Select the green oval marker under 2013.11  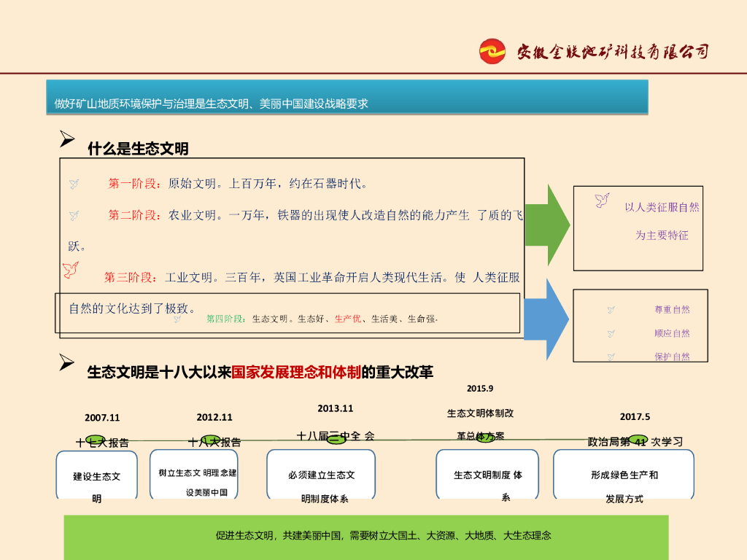[336, 437]
